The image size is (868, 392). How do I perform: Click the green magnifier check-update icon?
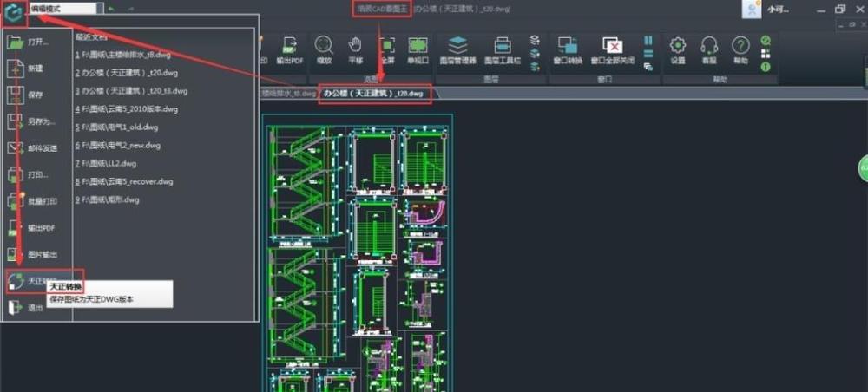pos(766,41)
